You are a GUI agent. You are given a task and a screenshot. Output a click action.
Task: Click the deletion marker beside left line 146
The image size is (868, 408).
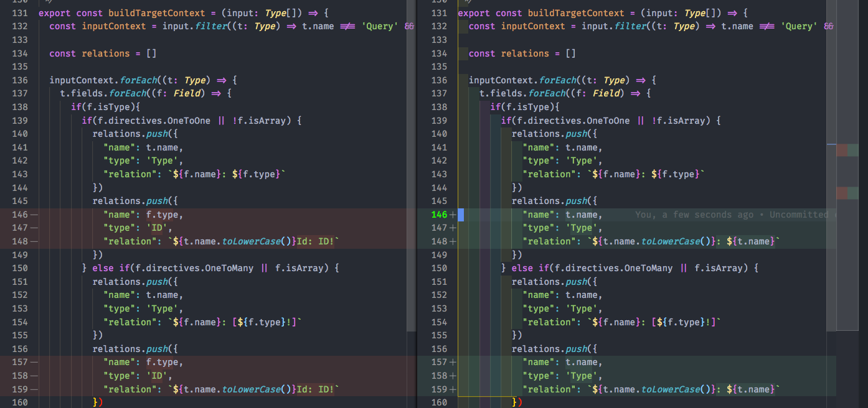pyautogui.click(x=35, y=215)
